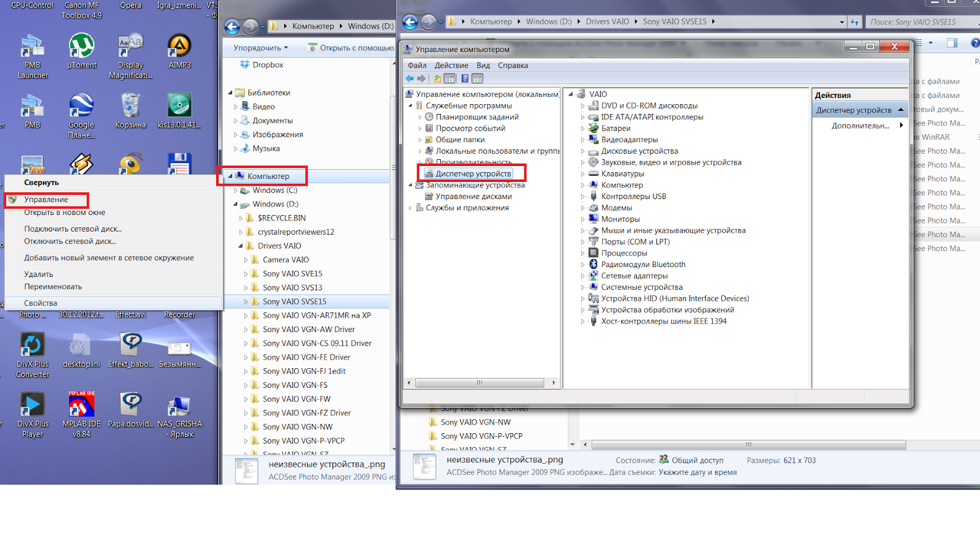The height and width of the screenshot is (544, 980).
Task: Select Компьютер in Explorer navigation tree
Action: tap(268, 176)
